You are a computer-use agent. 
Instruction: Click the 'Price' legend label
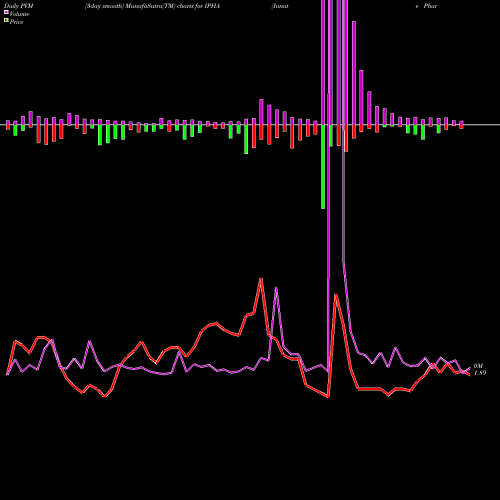16,22
